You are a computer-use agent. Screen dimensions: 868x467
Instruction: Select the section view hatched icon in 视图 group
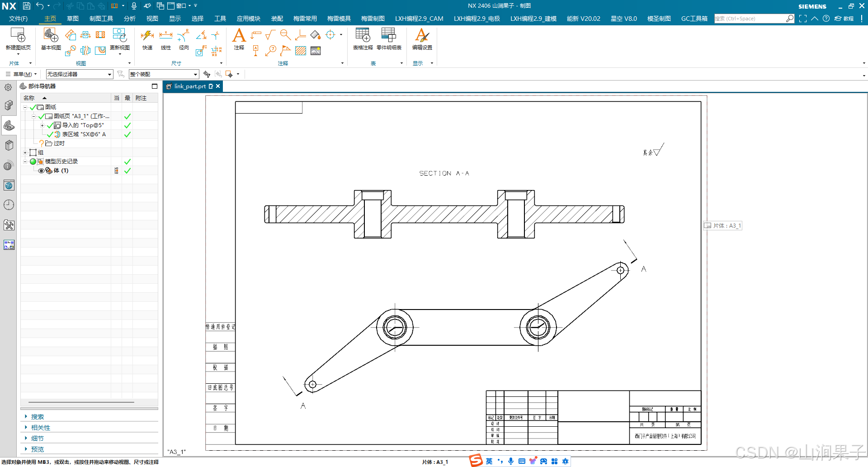100,35
